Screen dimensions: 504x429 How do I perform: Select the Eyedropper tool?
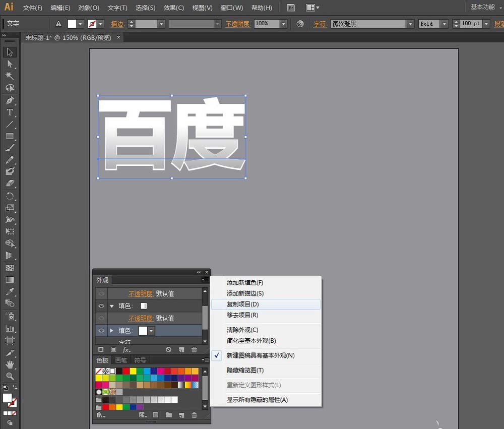coord(10,292)
